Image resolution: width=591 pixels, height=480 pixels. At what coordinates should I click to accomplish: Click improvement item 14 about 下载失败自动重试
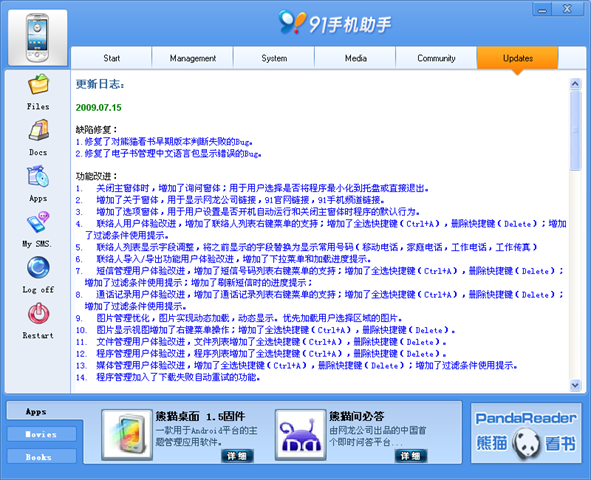click(168, 377)
